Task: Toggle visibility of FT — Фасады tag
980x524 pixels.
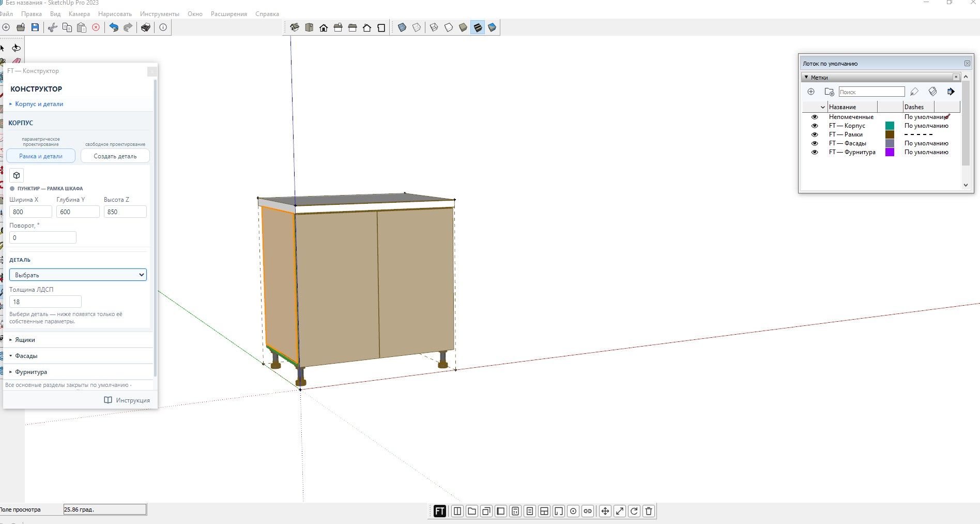Action: point(815,143)
